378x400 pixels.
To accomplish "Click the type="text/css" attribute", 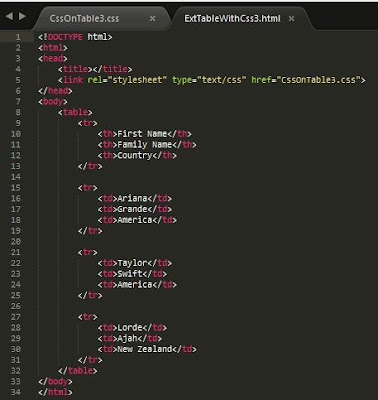I will [209, 80].
